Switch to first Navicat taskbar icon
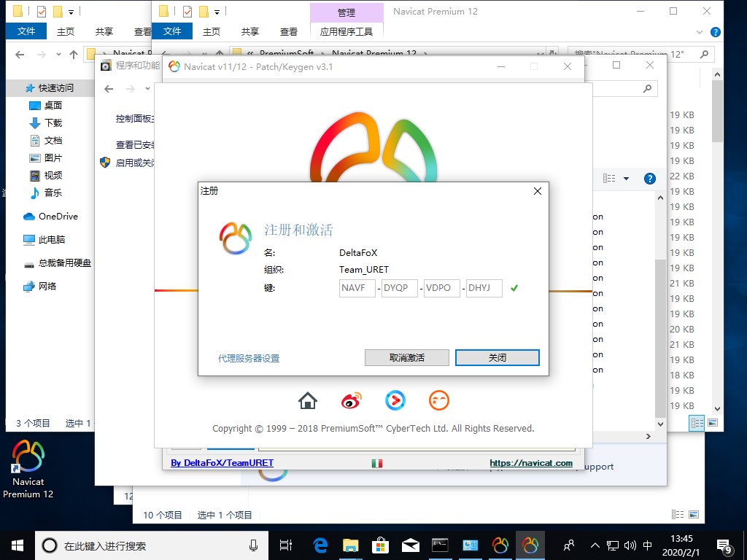Image resolution: width=747 pixels, height=560 pixels. click(x=500, y=545)
